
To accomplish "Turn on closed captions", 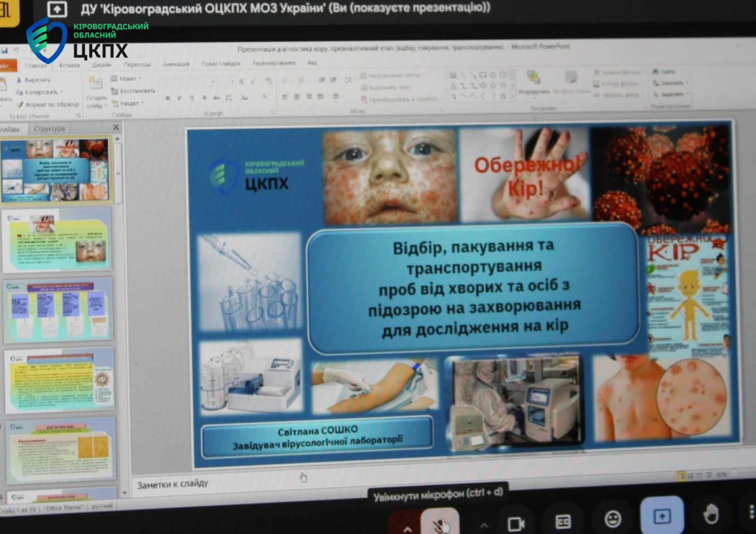I will (x=563, y=521).
